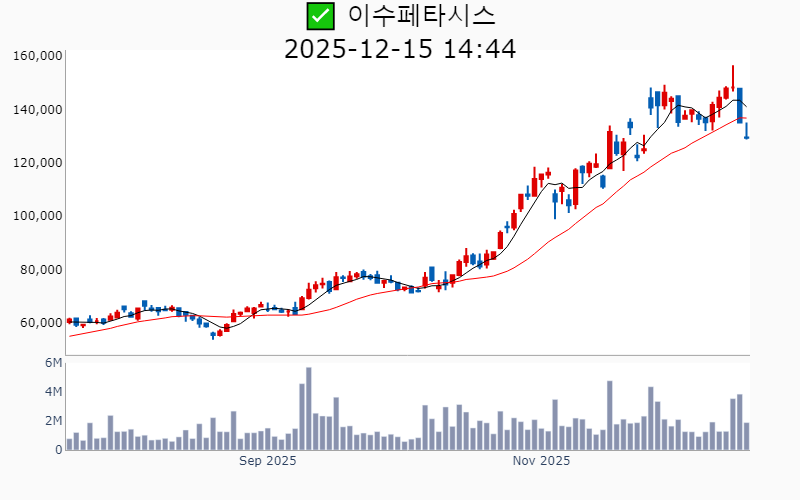Click the green checkmark icon beside the title

tap(320, 16)
